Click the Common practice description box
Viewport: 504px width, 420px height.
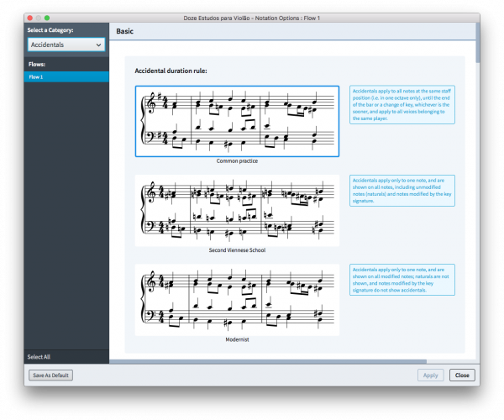tap(402, 104)
